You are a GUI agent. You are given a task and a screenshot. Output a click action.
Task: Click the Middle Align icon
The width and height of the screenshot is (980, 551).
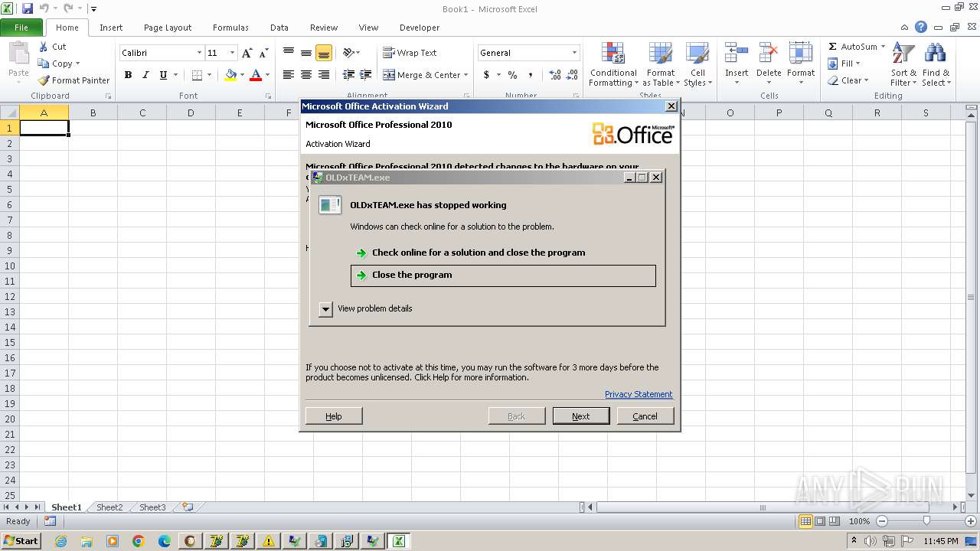(x=306, y=53)
